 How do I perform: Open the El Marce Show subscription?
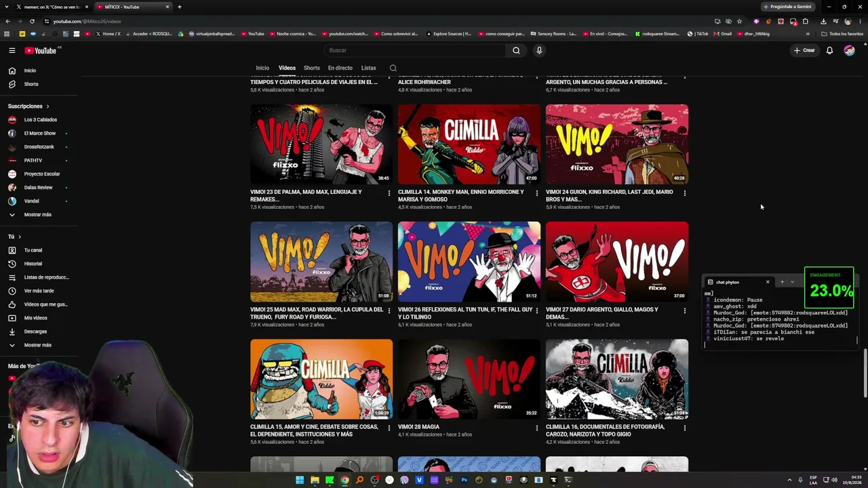pos(39,134)
